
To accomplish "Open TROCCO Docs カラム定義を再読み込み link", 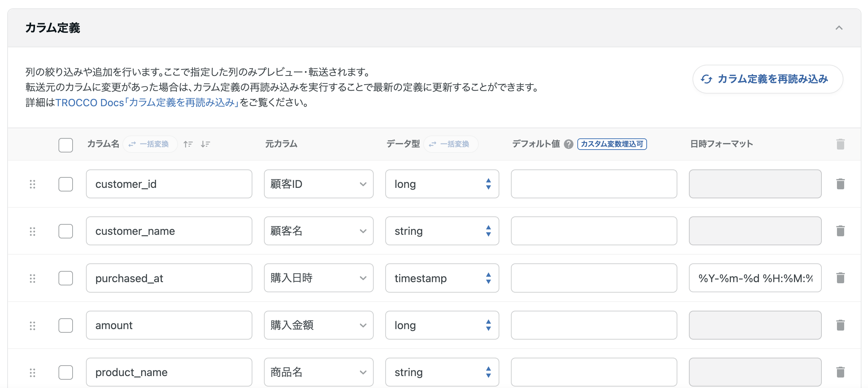I will point(147,103).
